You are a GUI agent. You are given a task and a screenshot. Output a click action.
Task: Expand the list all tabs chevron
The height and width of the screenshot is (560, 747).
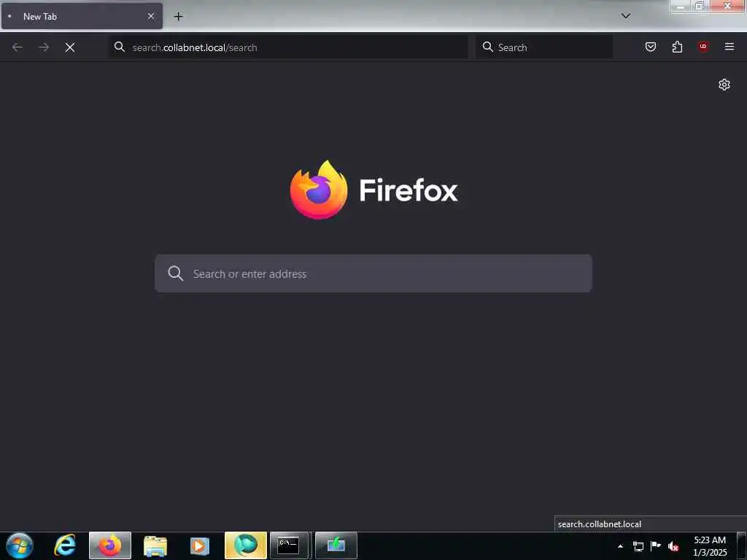pyautogui.click(x=626, y=16)
